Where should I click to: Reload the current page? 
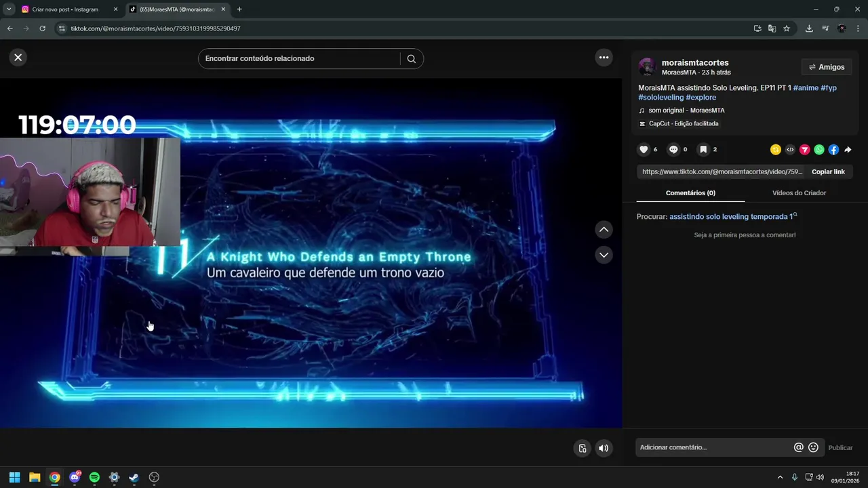(42, 28)
